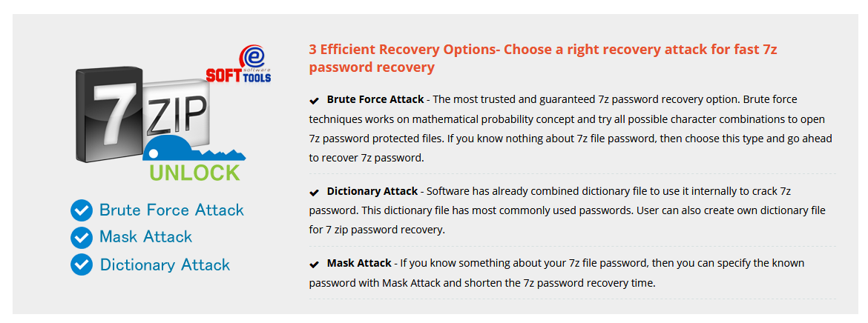This screenshot has width=868, height=323.
Task: Click the black checkmark before bold Mask Attack
Action: (x=315, y=264)
